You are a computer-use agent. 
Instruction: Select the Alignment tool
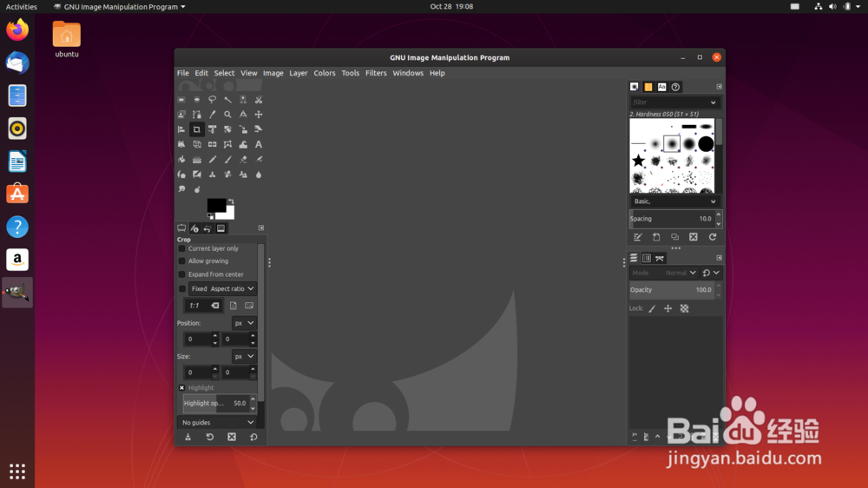(181, 129)
